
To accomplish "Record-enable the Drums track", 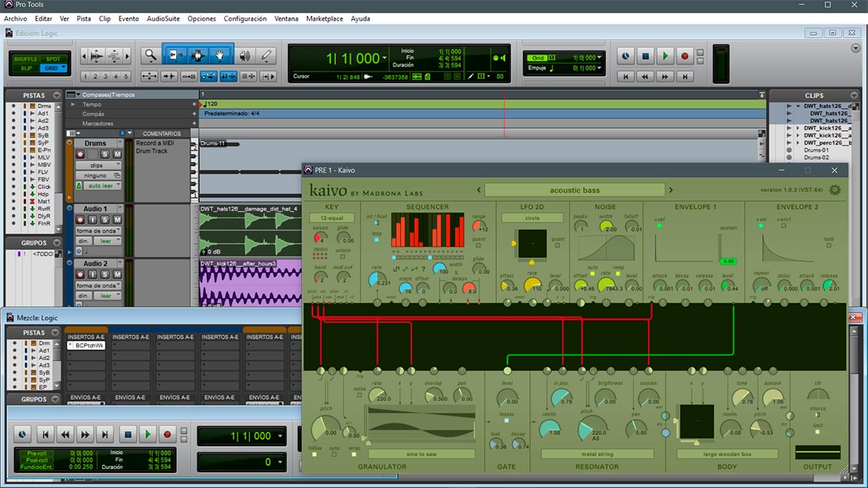I will (80, 154).
